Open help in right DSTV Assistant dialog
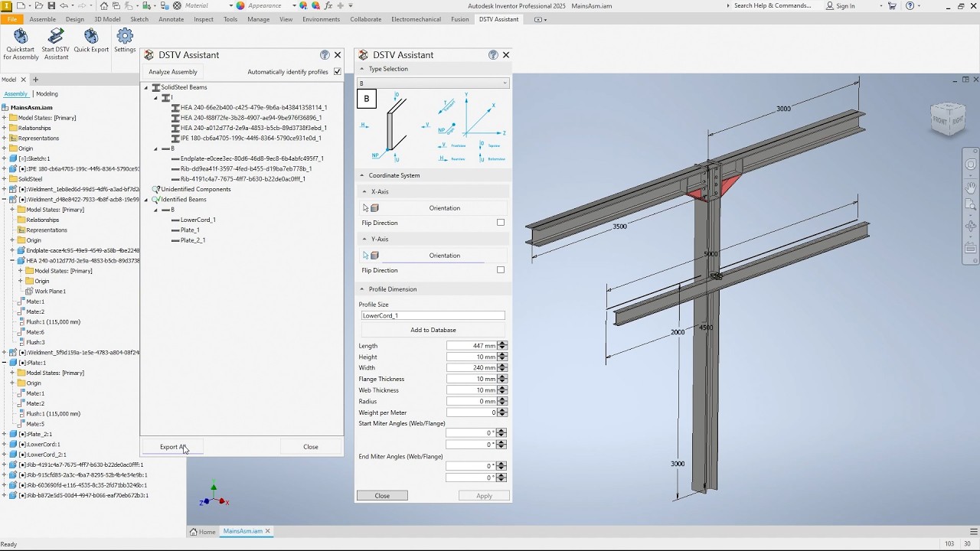980x551 pixels. click(493, 55)
